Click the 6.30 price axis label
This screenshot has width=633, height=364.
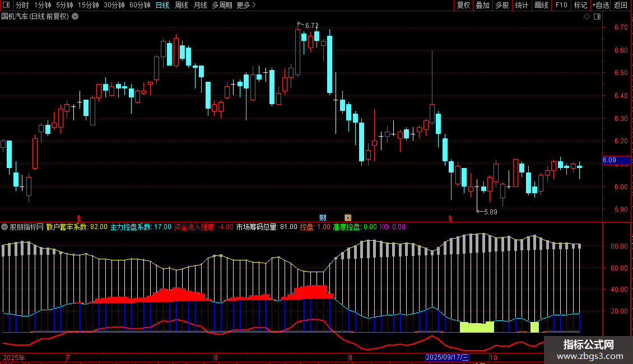tap(621, 119)
